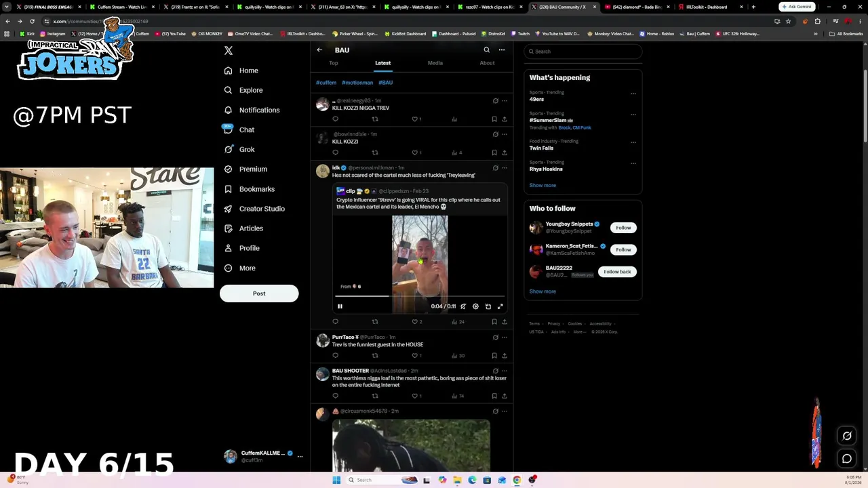Click the X logo in the sidebar
Viewport: 868px width, 488px height.
[x=229, y=51]
